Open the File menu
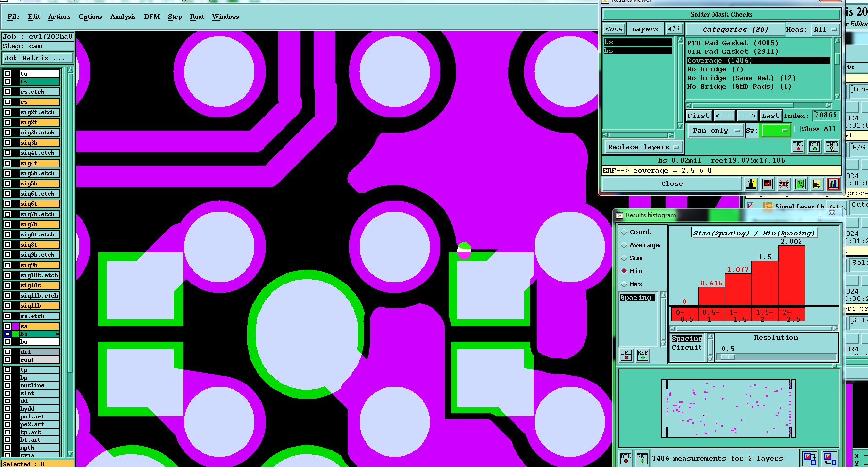This screenshot has width=868, height=467. coord(14,17)
